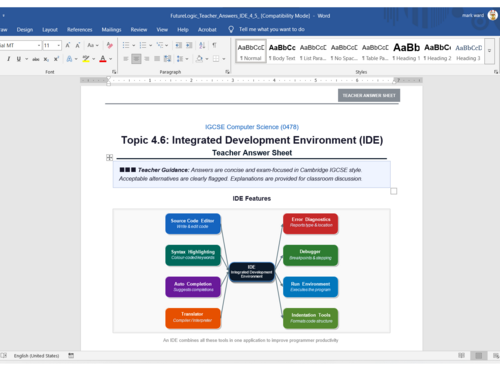The height and width of the screenshot is (375, 500).
Task: Open Styles pane launcher
Action: (496, 72)
